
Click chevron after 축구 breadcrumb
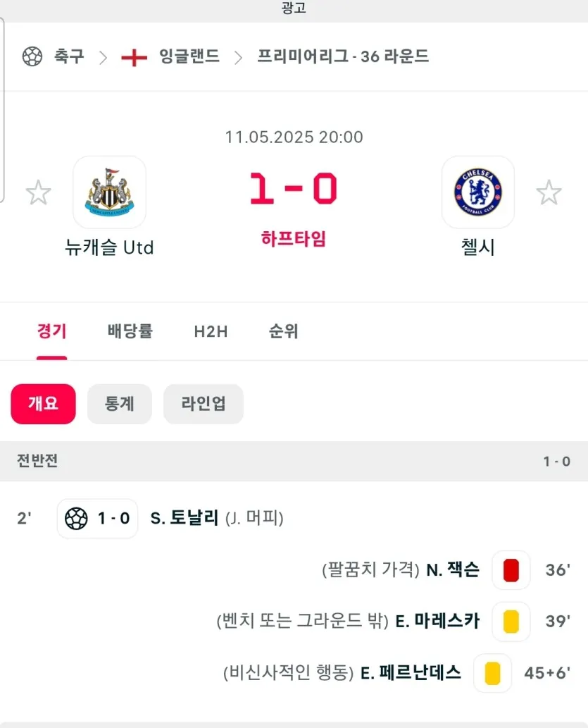[x=103, y=58]
